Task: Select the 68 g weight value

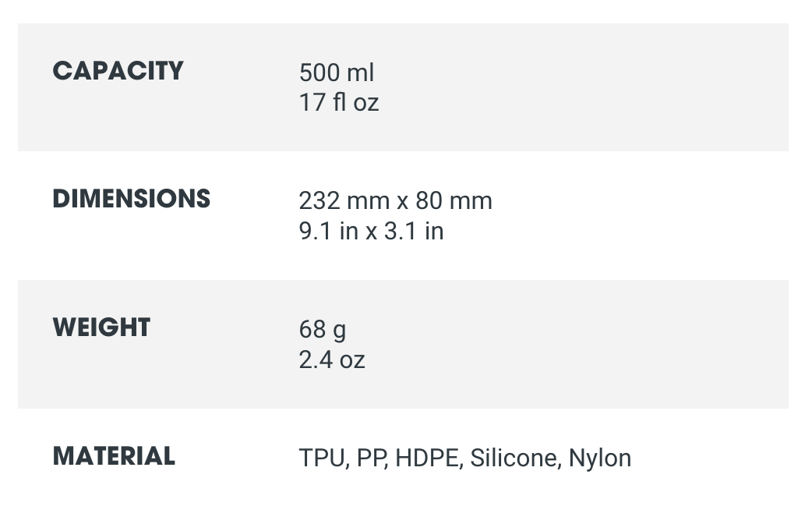Action: pos(322,329)
